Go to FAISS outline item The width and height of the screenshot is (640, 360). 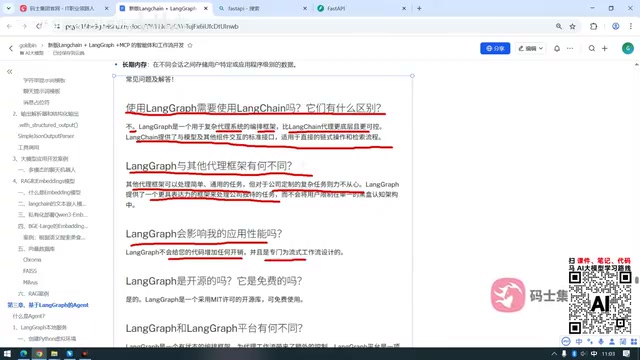(x=30, y=271)
